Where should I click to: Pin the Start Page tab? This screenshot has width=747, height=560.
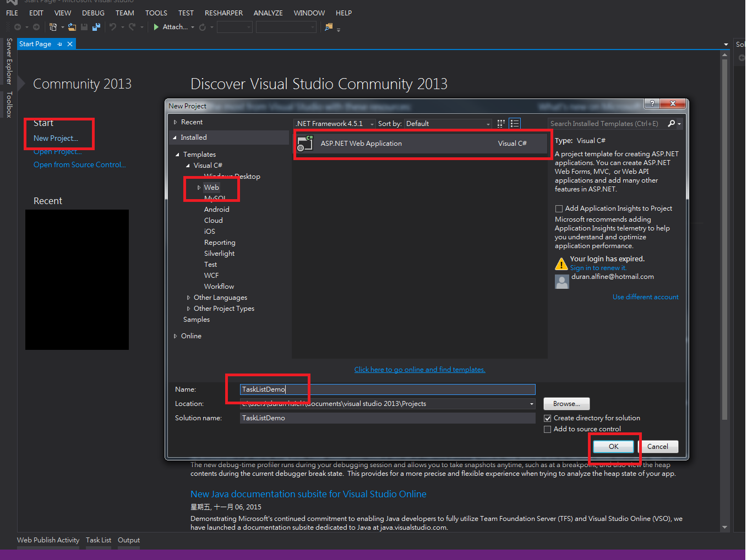coord(59,44)
